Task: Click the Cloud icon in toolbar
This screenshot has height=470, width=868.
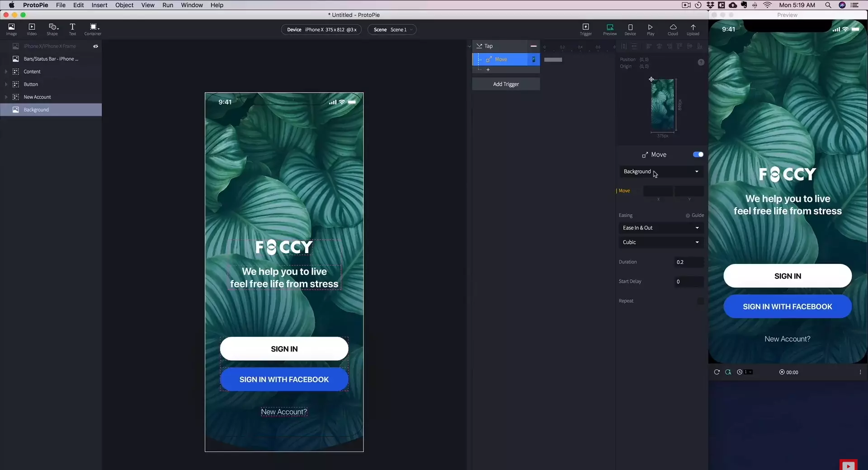Action: coord(673,29)
